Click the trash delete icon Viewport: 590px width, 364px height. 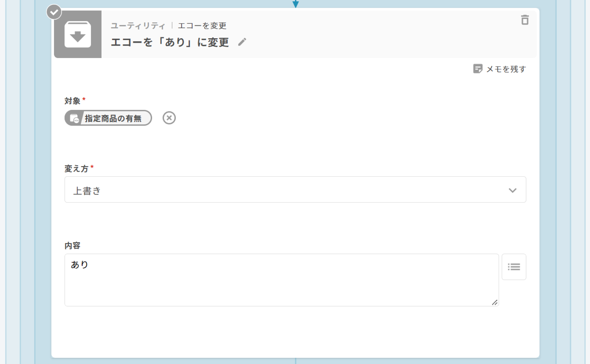(x=525, y=20)
